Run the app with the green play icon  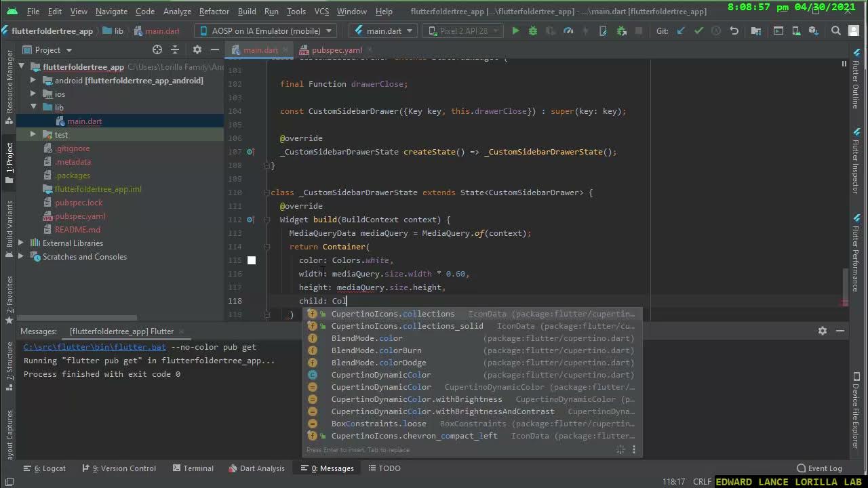(515, 31)
